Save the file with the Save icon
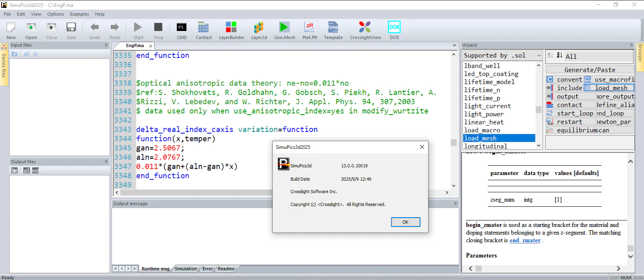The height and width of the screenshot is (280, 644). (71, 31)
